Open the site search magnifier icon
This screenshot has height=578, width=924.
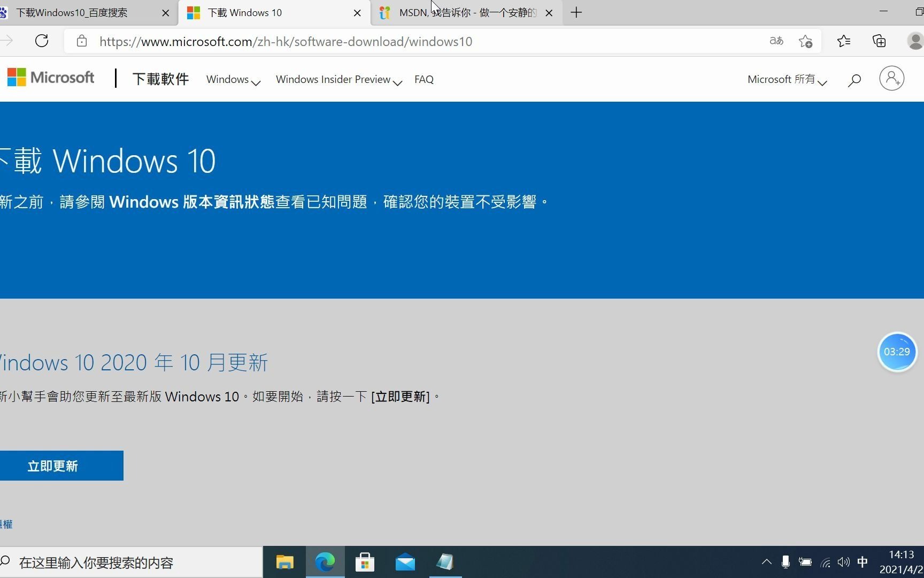click(x=854, y=80)
